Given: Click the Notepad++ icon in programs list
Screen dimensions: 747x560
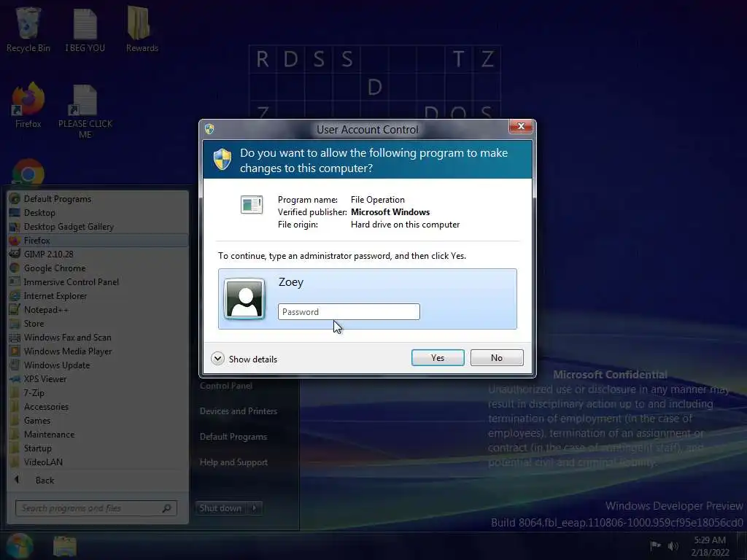Looking at the screenshot, I should 15,309.
